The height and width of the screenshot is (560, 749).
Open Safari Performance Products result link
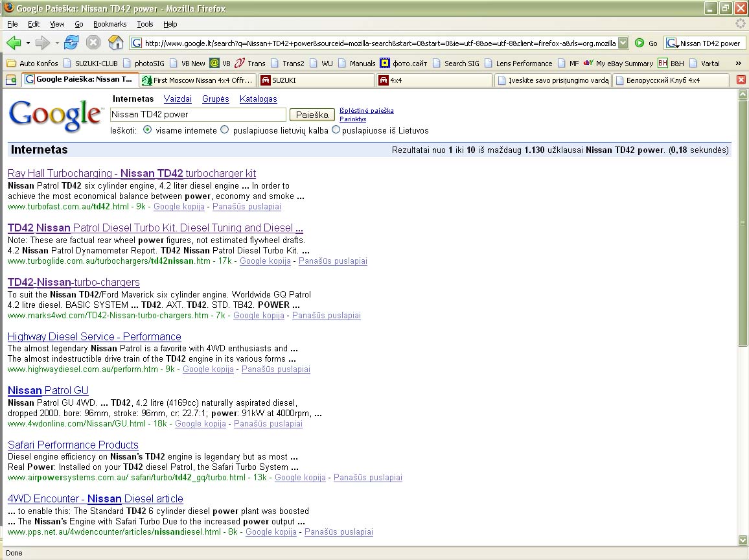pos(73,445)
